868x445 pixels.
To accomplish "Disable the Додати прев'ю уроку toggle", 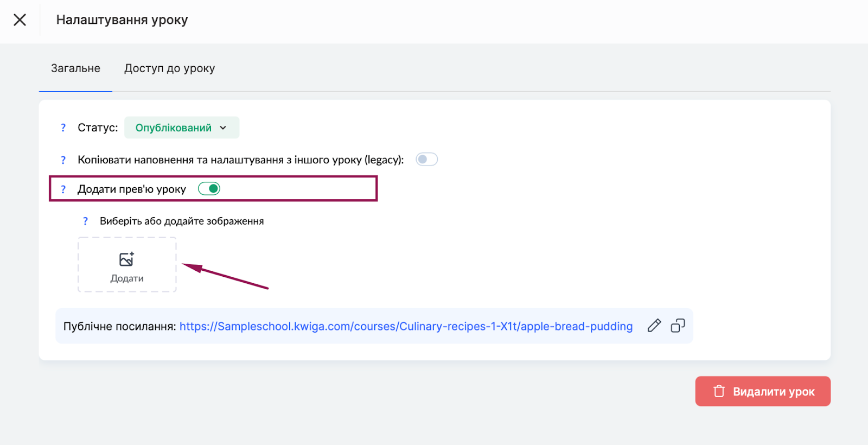I will pyautogui.click(x=209, y=189).
